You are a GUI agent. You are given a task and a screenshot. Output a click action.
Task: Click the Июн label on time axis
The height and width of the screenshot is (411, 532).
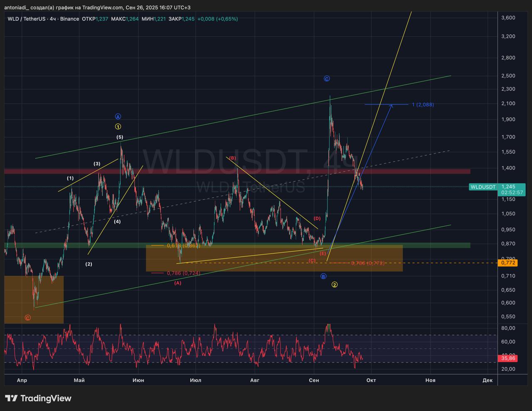(x=138, y=380)
